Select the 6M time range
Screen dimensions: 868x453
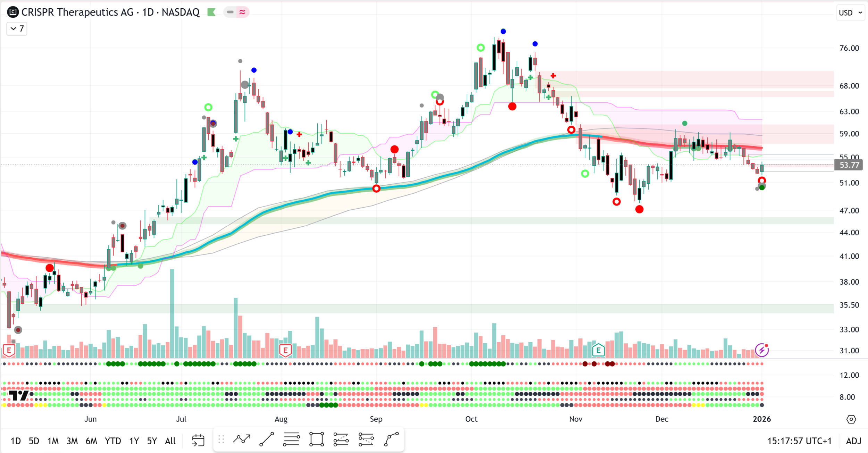[x=91, y=441]
